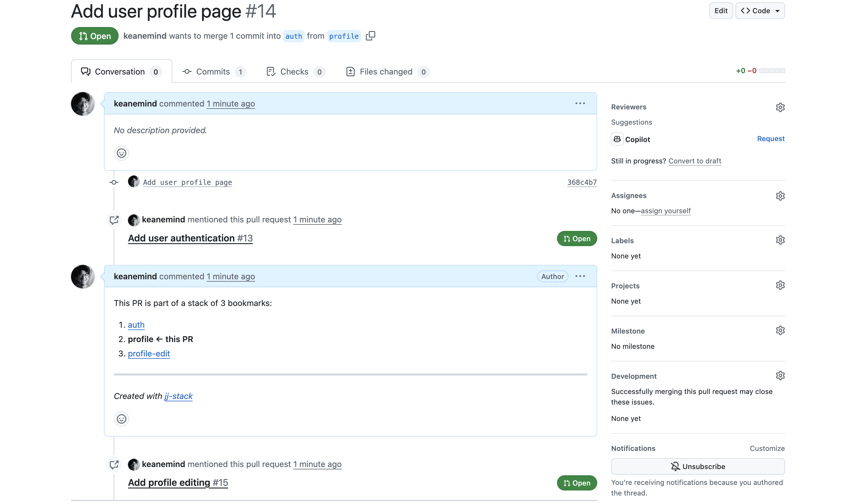Open the Reviewers settings gear

(x=780, y=107)
